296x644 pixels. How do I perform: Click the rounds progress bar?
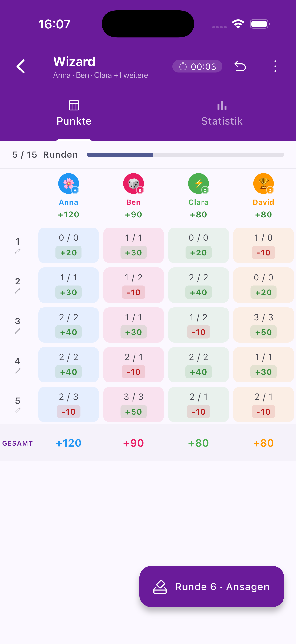click(x=185, y=155)
